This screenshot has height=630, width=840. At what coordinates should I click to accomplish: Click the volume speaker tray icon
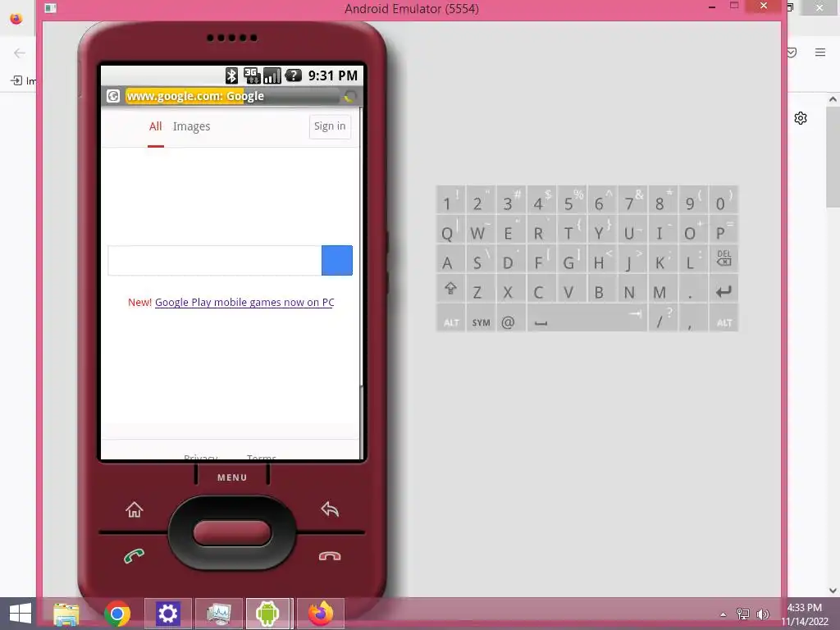tap(762, 614)
